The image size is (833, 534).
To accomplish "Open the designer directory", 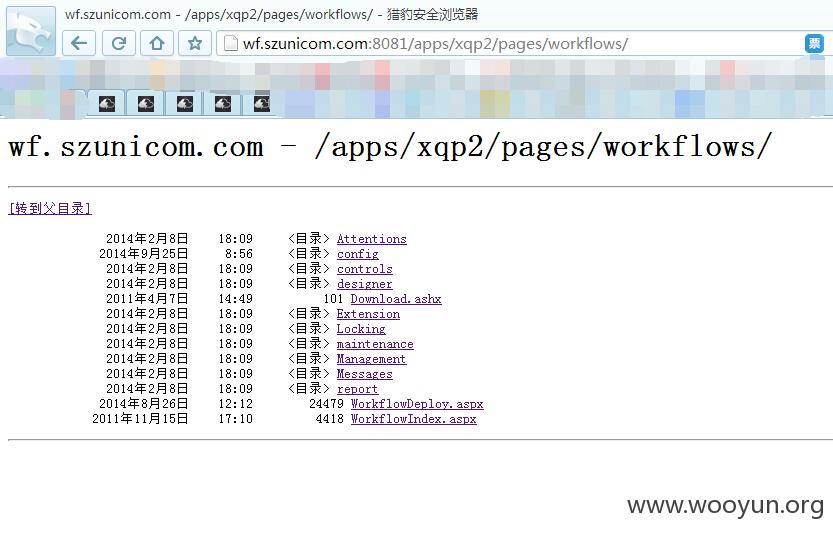I will coord(364,284).
